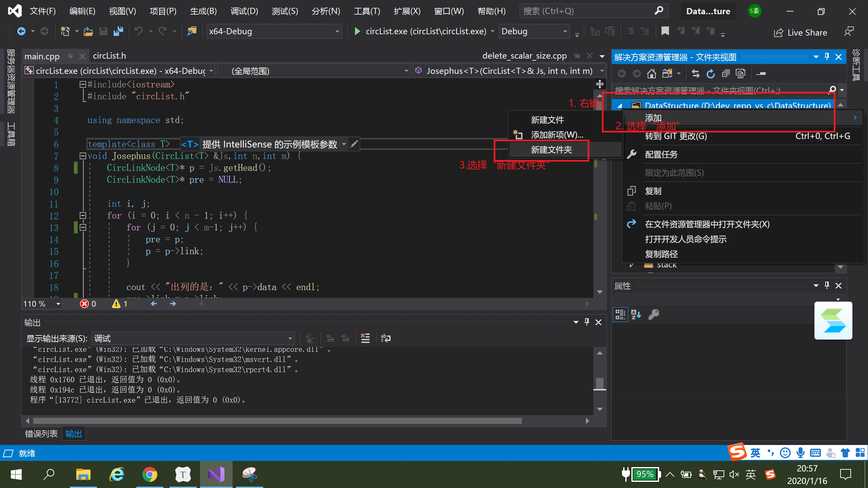Click the Save All toolbar icon
Image resolution: width=868 pixels, height=488 pixels.
tap(118, 32)
